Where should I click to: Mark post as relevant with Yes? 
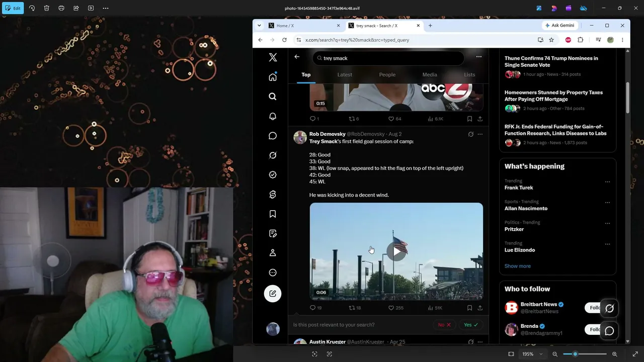pyautogui.click(x=471, y=325)
